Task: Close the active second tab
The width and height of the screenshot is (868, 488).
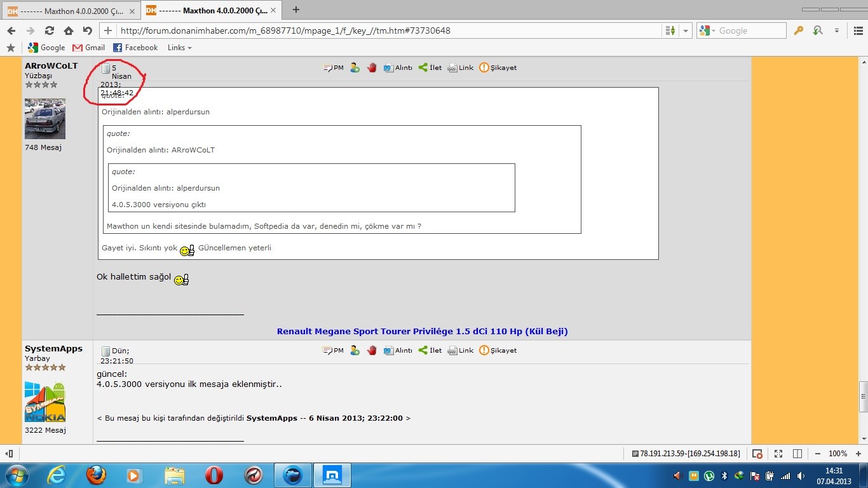Action: (x=272, y=11)
